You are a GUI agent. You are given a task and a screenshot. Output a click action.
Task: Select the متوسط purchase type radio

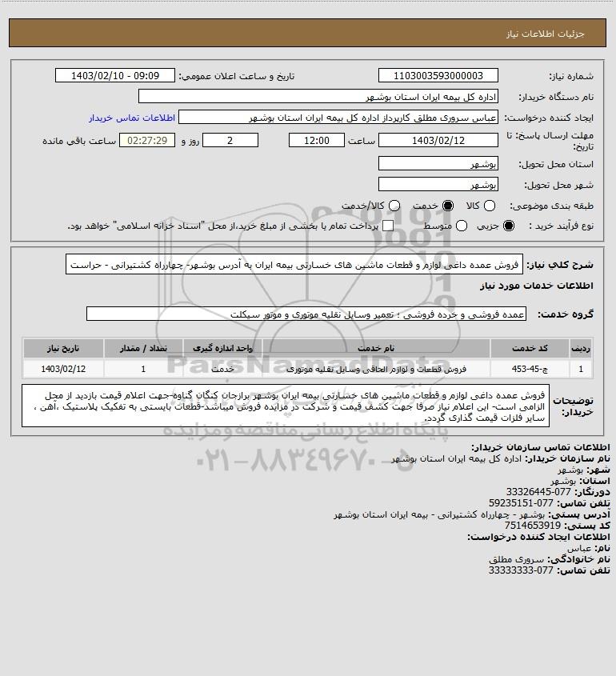[462, 226]
